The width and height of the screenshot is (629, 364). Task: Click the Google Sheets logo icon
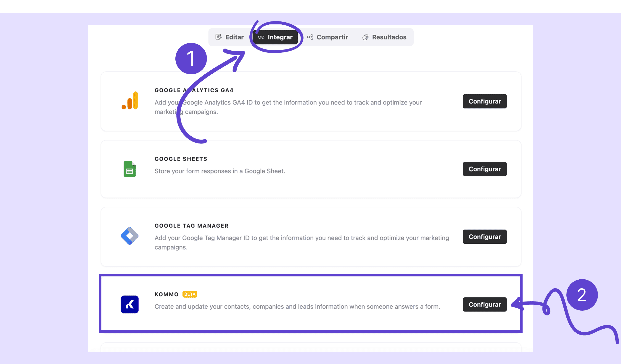(x=129, y=169)
